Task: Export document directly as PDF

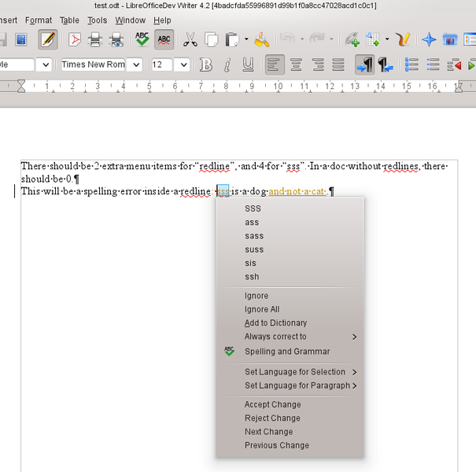Action: pyautogui.click(x=75, y=40)
